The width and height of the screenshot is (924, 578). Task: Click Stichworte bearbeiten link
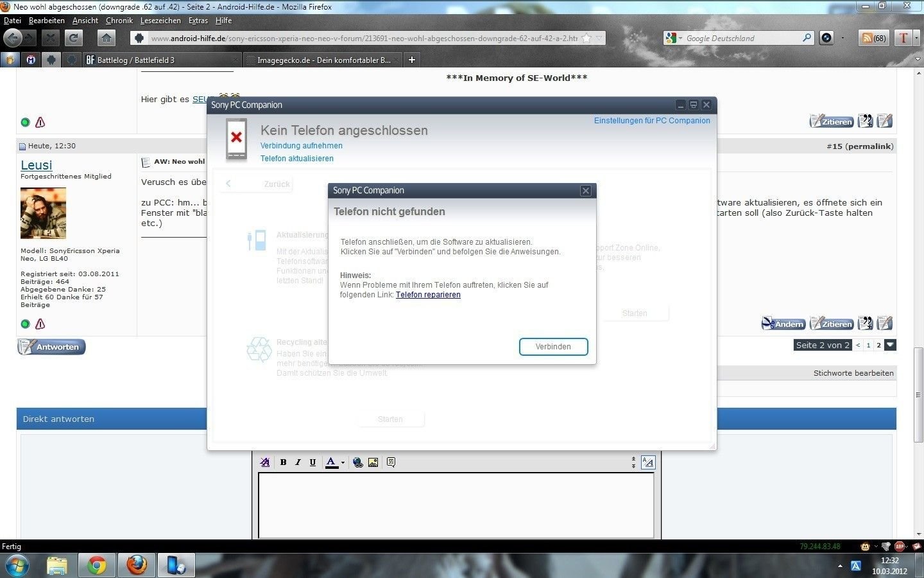pyautogui.click(x=853, y=373)
